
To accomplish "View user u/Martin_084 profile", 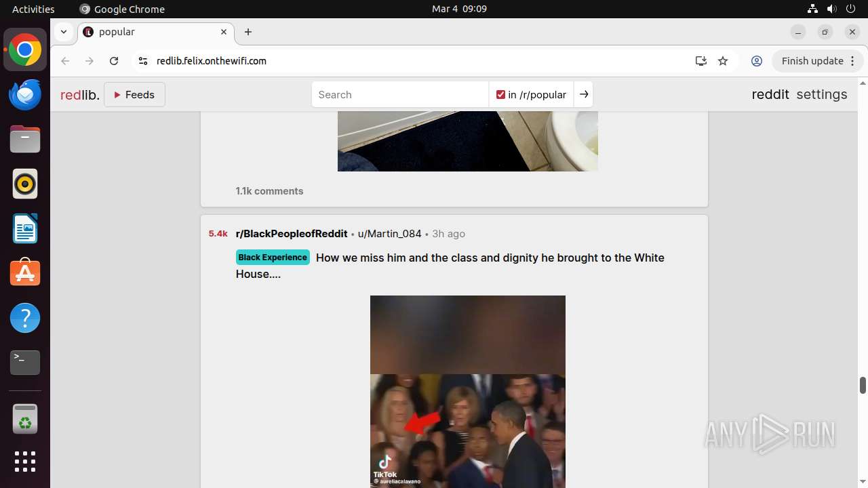I will point(390,234).
